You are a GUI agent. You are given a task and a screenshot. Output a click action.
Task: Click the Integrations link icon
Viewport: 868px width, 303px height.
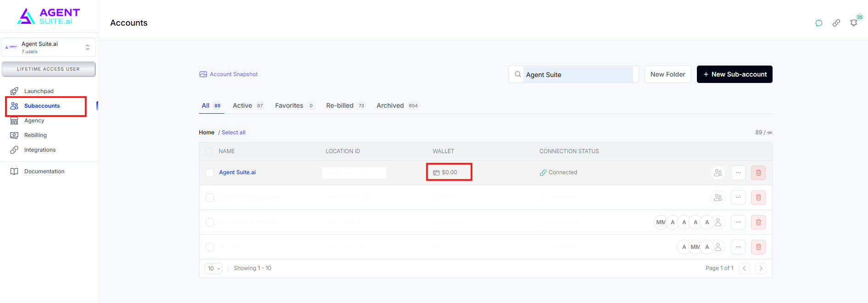click(14, 150)
